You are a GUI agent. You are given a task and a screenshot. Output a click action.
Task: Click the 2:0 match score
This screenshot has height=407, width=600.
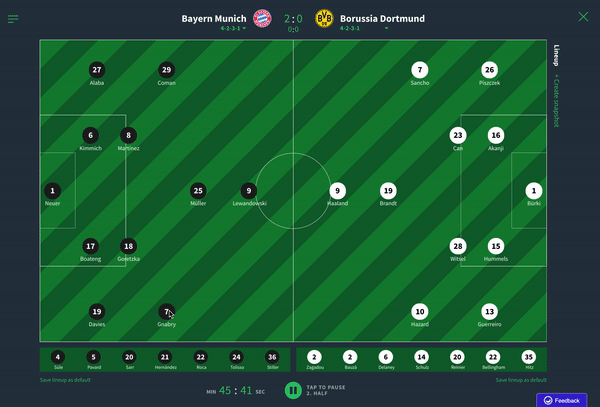[x=293, y=18]
